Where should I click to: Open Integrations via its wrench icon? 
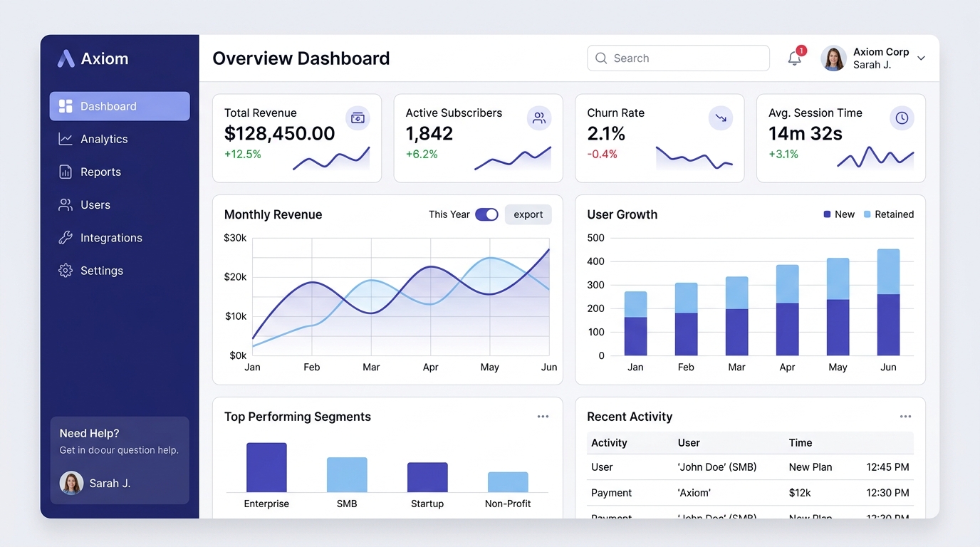(66, 237)
